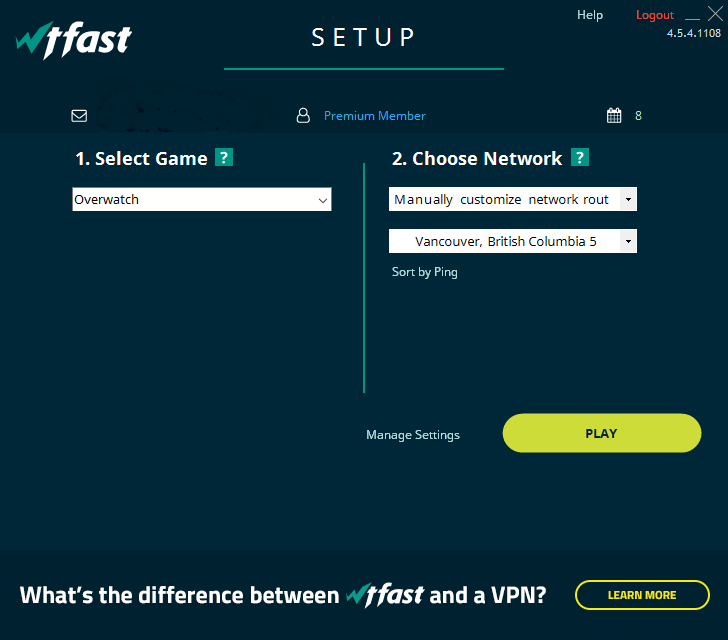Viewport: 728px width, 640px height.
Task: Open help icon beside Choose Network
Action: pos(580,158)
